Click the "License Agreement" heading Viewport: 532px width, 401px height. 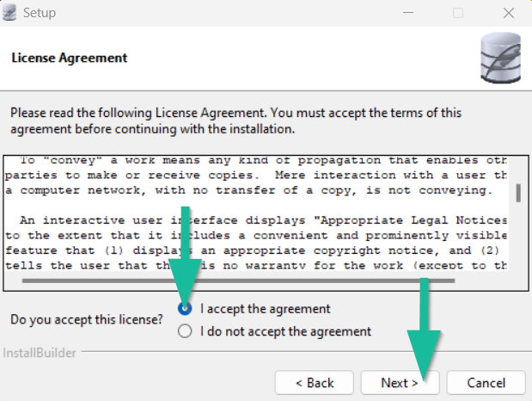(69, 58)
